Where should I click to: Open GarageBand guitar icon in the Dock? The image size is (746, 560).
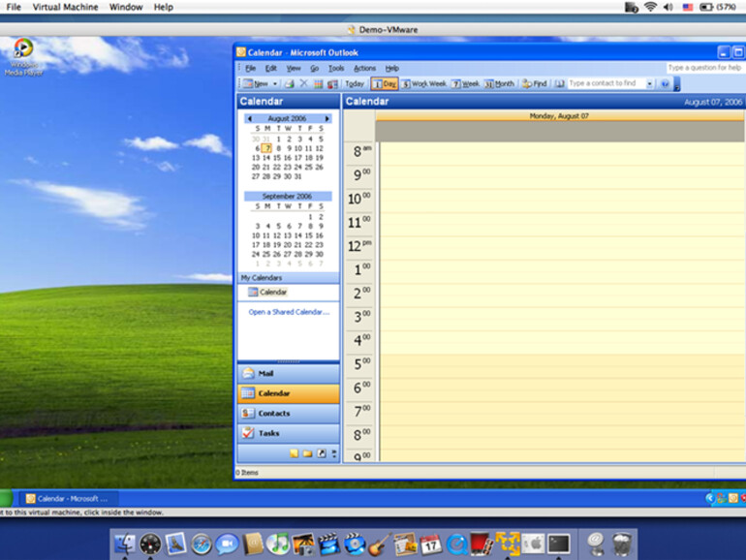point(379,544)
